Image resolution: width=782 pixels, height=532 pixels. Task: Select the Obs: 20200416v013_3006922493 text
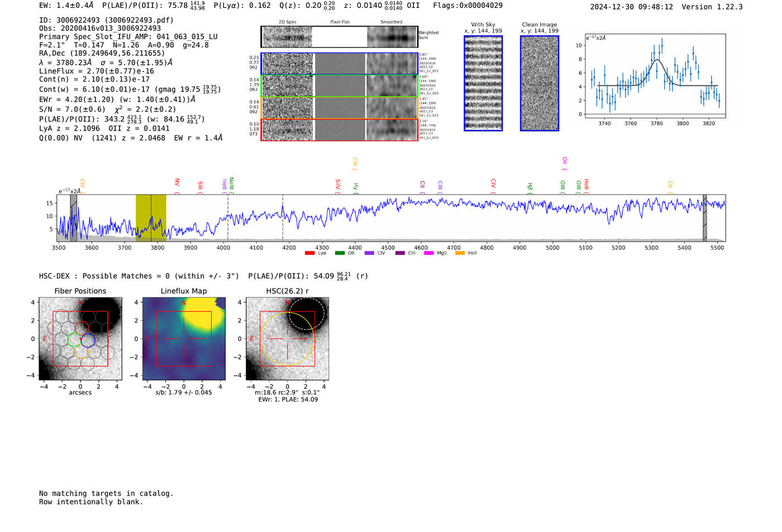100,28
